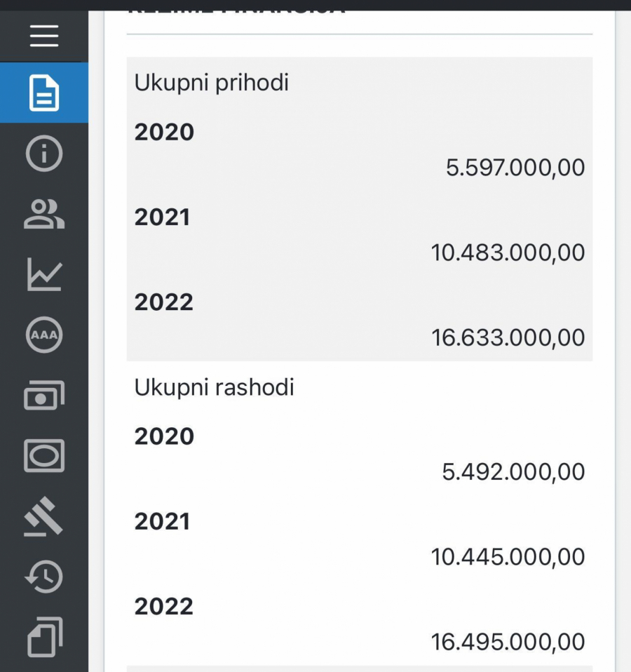The image size is (631, 672).
Task: Select the 2022 revenue value 16.633.000,00
Action: click(508, 337)
